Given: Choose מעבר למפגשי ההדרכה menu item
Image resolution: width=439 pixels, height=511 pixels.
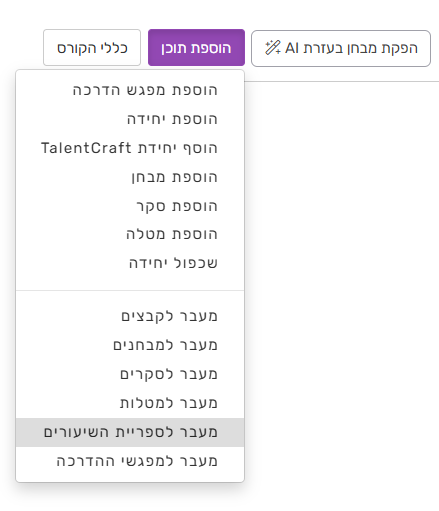Looking at the screenshot, I should tap(130, 461).
